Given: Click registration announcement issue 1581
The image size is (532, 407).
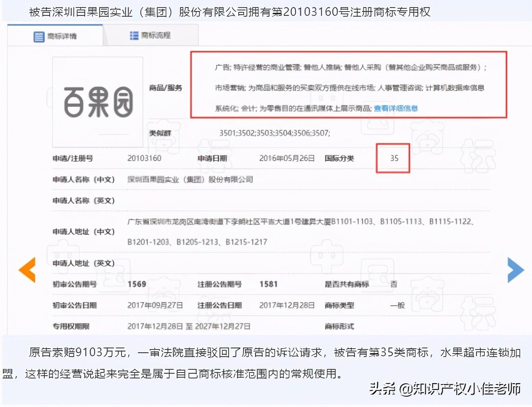Looking at the screenshot, I should pyautogui.click(x=268, y=284).
